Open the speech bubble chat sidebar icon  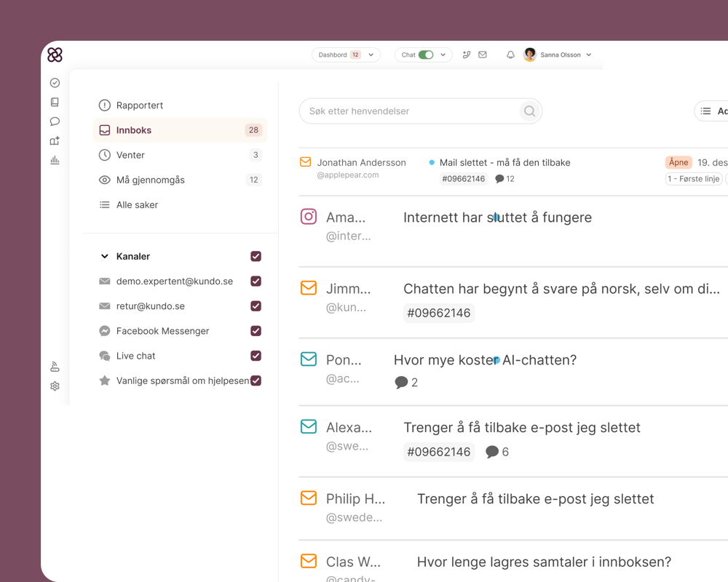[55, 121]
